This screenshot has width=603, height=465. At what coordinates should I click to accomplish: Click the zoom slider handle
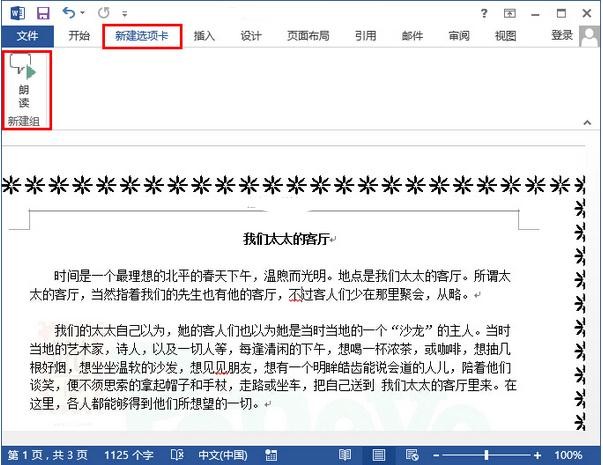486,455
